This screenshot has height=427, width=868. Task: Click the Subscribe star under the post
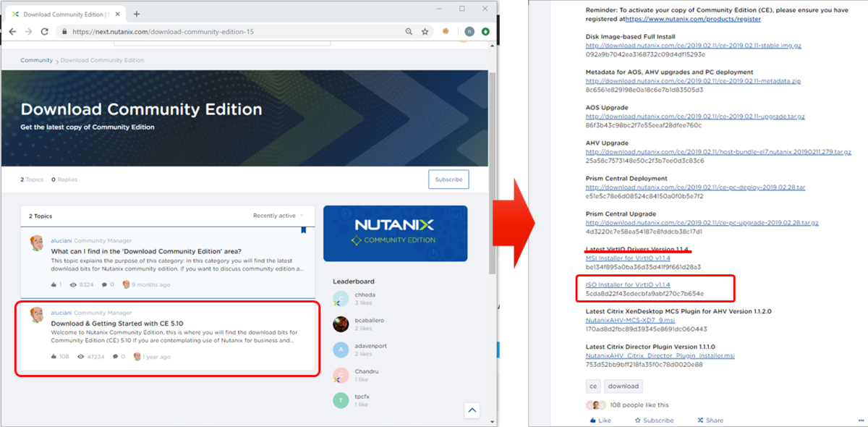tap(654, 420)
